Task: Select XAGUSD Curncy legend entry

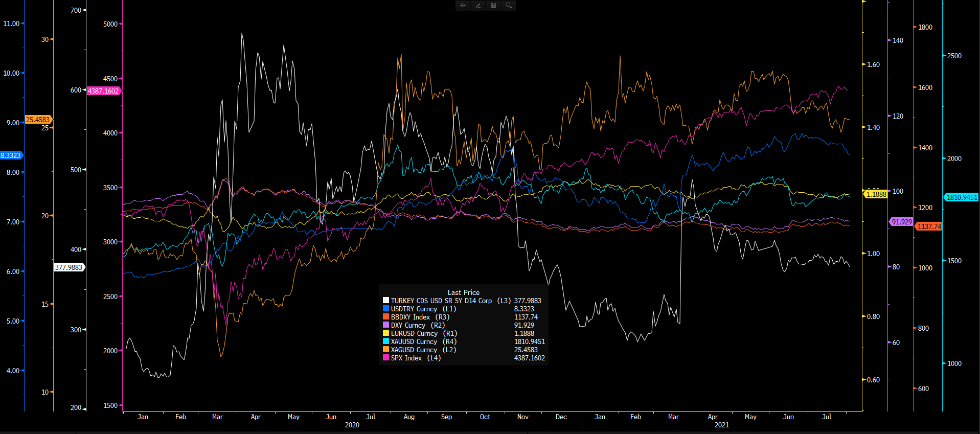Action: click(414, 350)
